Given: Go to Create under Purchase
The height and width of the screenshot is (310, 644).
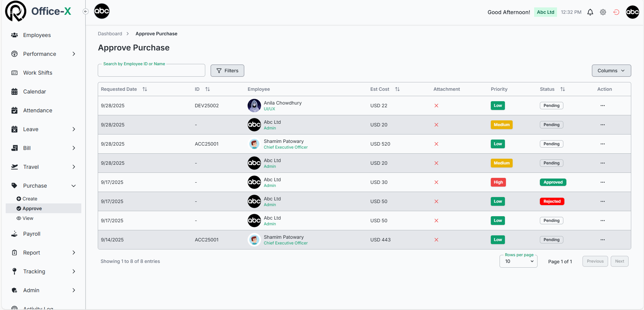Looking at the screenshot, I should pyautogui.click(x=30, y=199).
